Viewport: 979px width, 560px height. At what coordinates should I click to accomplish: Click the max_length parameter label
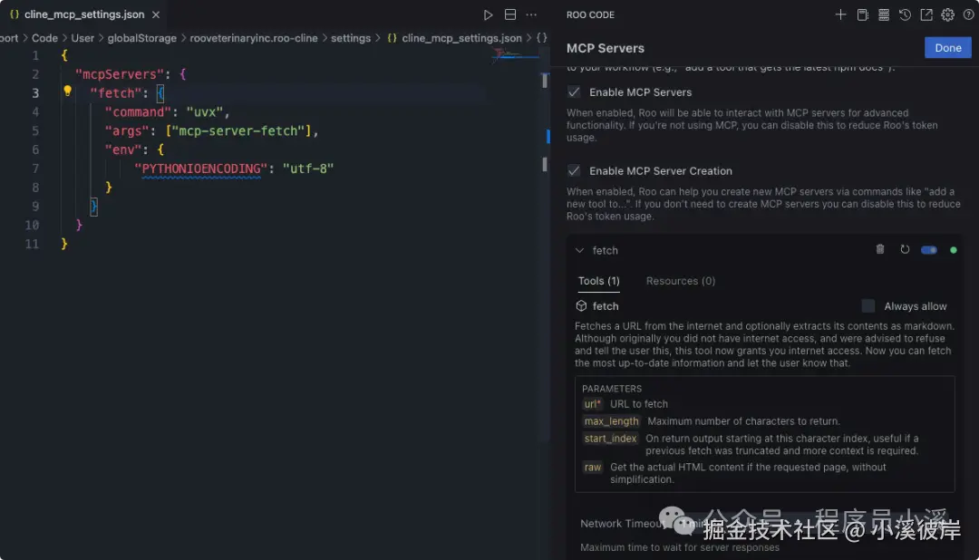click(x=611, y=421)
